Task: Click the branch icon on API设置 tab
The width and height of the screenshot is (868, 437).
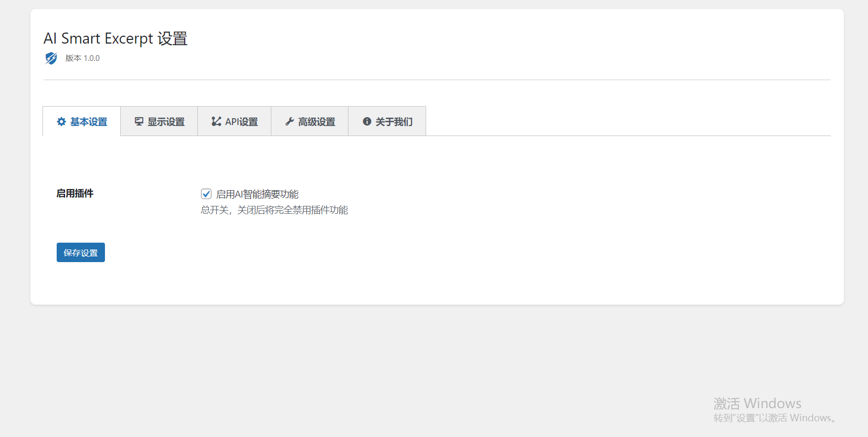Action: tap(216, 121)
